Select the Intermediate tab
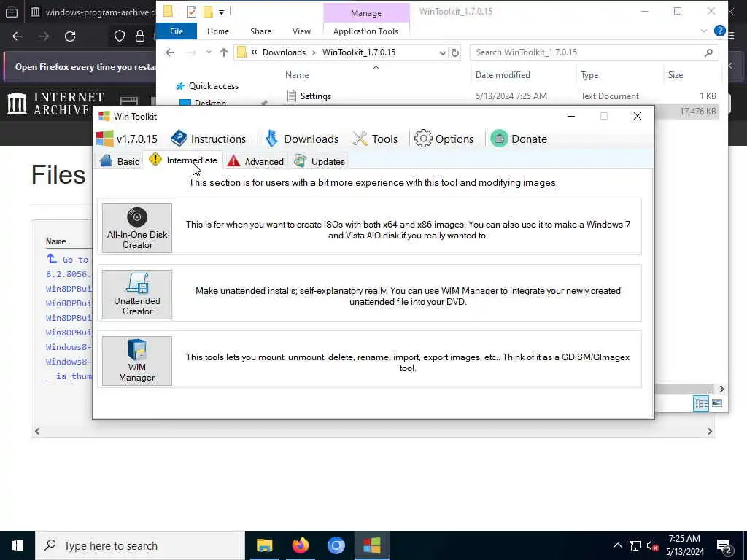This screenshot has width=747, height=560. coord(183,160)
